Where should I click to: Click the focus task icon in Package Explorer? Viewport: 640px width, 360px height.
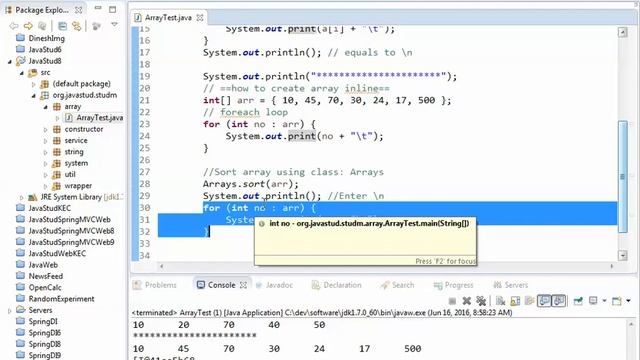pos(96,26)
